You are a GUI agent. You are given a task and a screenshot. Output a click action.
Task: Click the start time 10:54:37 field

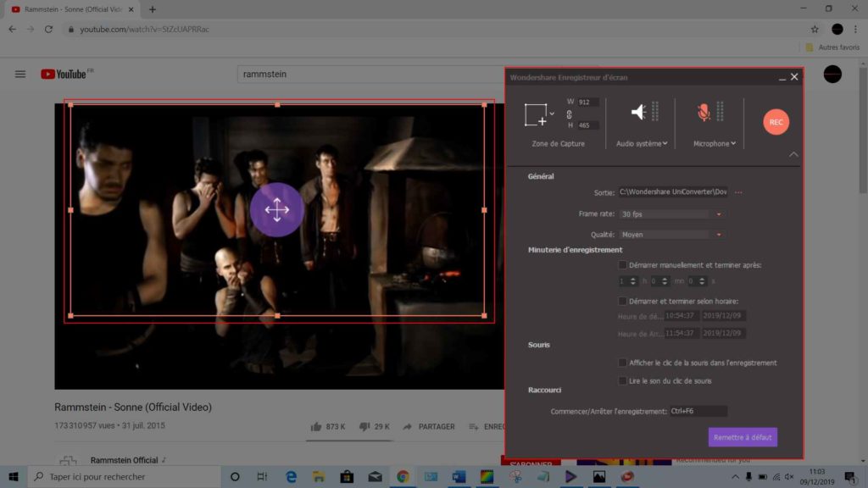point(681,316)
